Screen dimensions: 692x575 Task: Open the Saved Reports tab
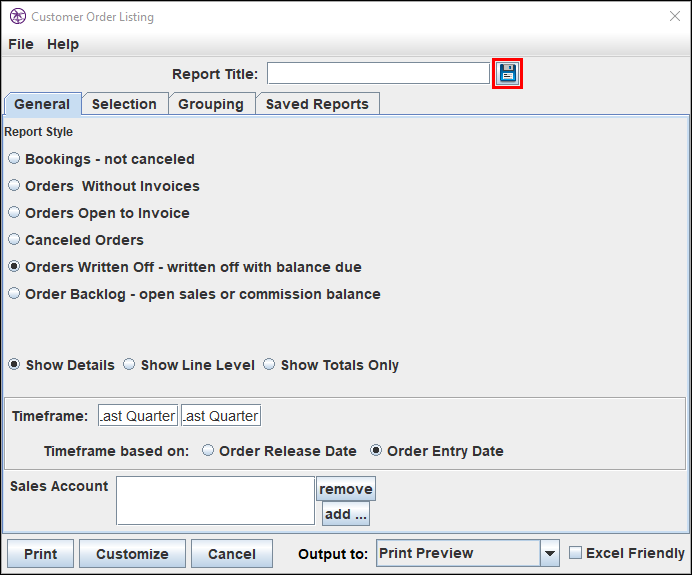pos(317,104)
